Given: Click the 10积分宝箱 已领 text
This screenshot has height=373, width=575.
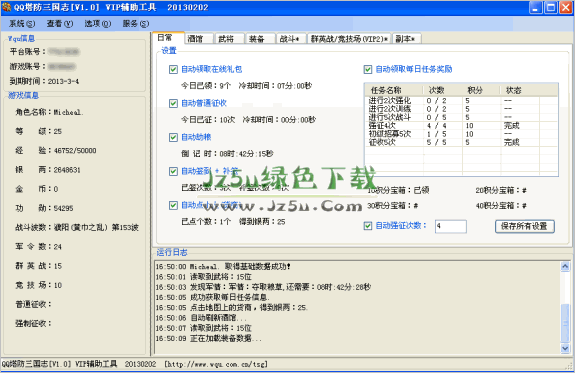Looking at the screenshot, I should [x=398, y=190].
